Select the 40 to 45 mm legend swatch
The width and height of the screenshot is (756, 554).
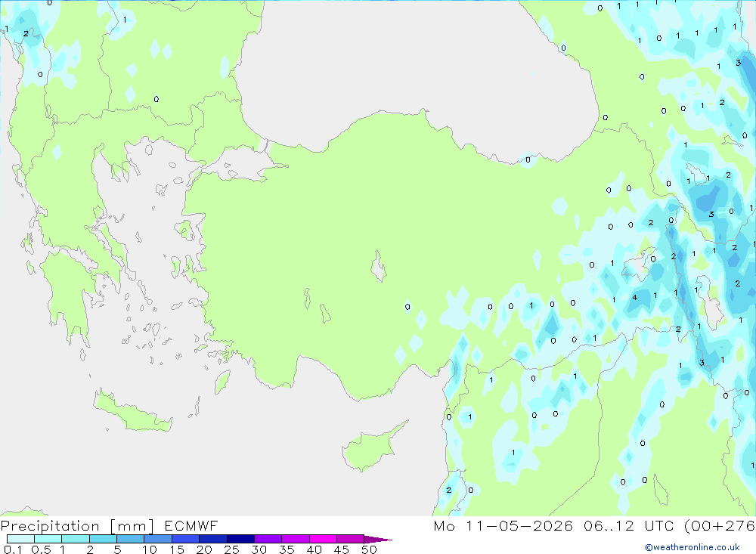click(x=323, y=539)
